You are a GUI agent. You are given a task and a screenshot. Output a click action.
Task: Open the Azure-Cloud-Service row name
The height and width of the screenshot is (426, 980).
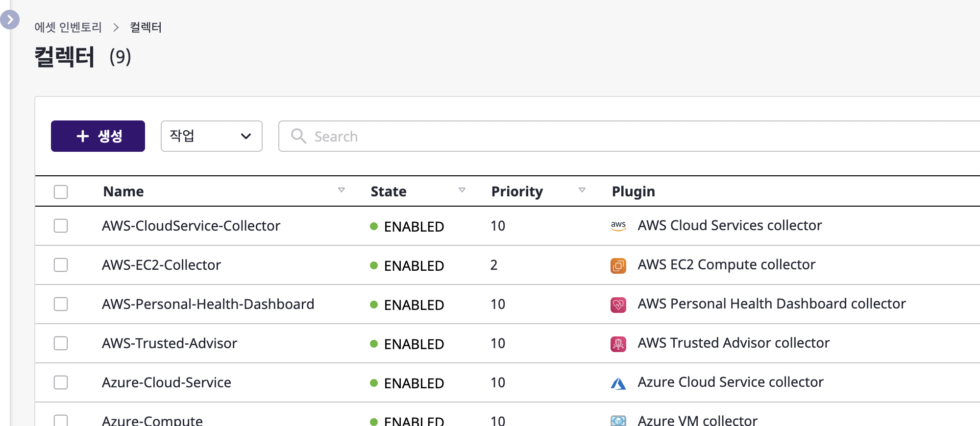click(x=167, y=382)
